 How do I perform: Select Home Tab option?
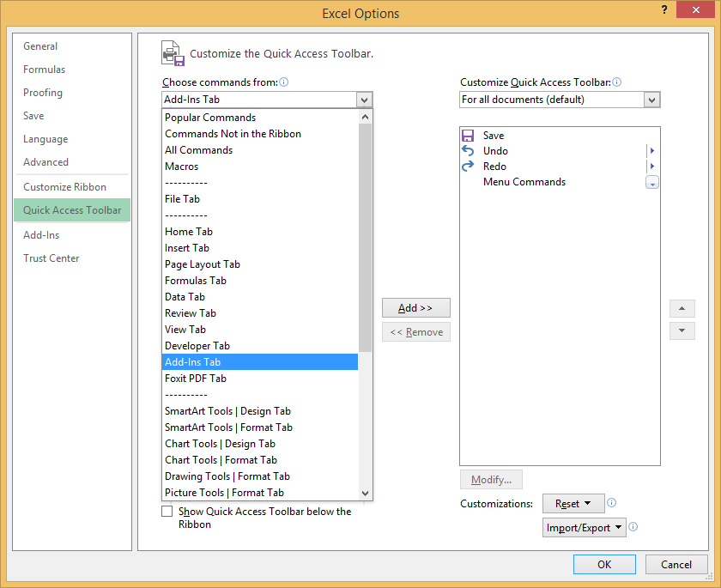(x=260, y=232)
